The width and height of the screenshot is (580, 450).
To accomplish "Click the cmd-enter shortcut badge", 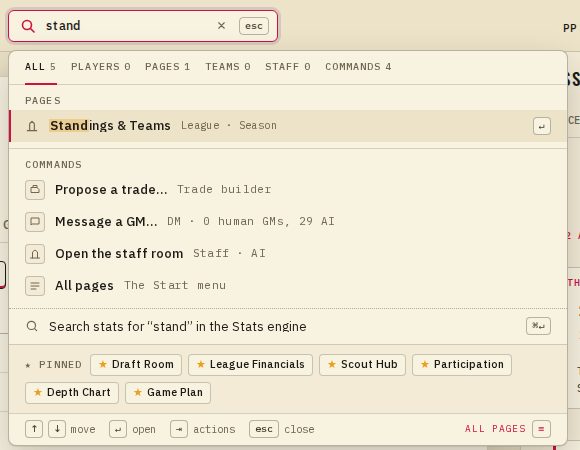I will [x=538, y=326].
